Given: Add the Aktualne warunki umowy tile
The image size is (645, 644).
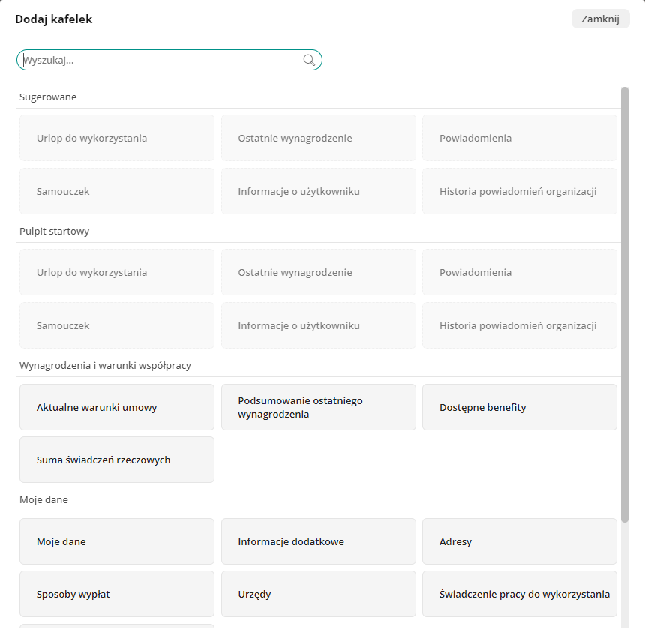Looking at the screenshot, I should point(117,408).
